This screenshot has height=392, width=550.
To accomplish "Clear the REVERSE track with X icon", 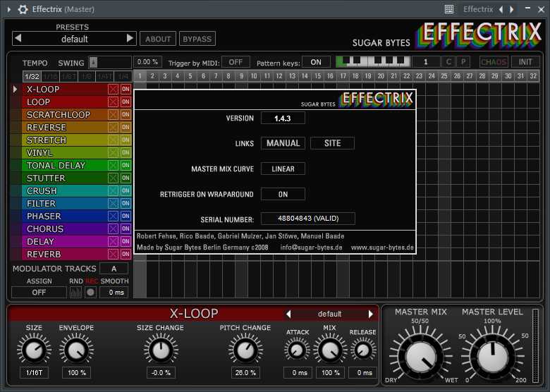I will [x=113, y=128].
